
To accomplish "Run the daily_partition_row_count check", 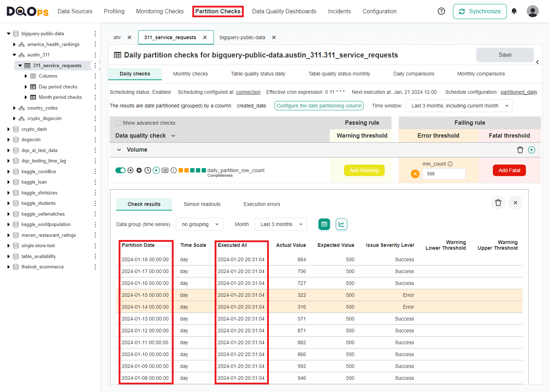I will (156, 170).
